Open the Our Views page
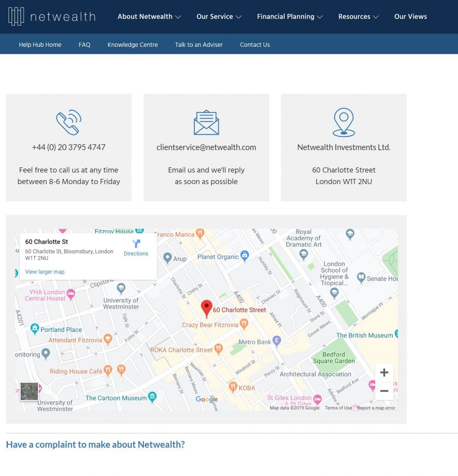This screenshot has width=458, height=476. click(x=410, y=17)
